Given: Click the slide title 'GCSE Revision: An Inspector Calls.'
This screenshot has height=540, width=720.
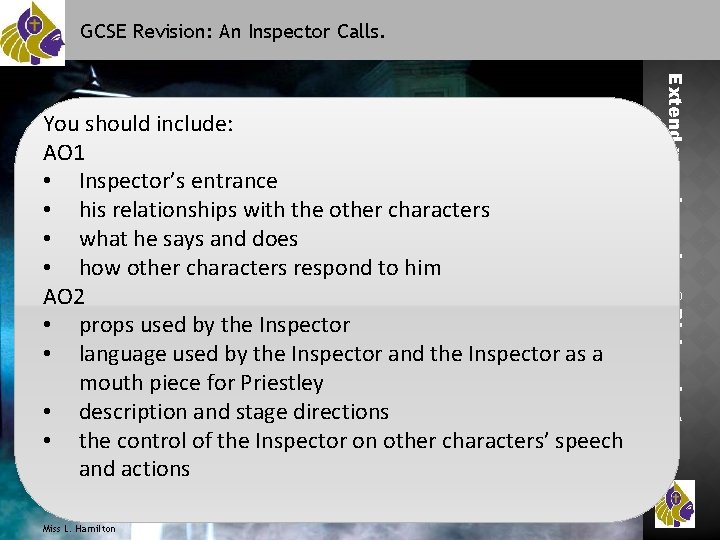Looking at the screenshot, I should pos(232,31).
